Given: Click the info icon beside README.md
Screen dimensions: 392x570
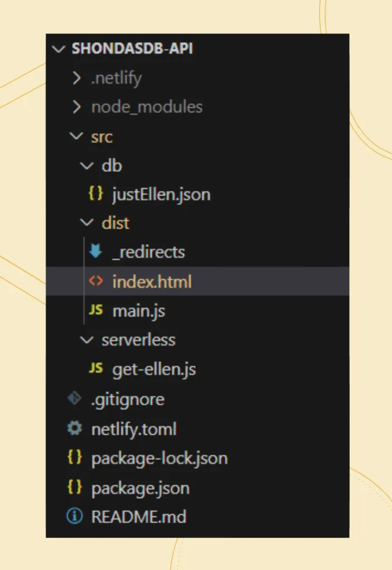Looking at the screenshot, I should (x=75, y=516).
